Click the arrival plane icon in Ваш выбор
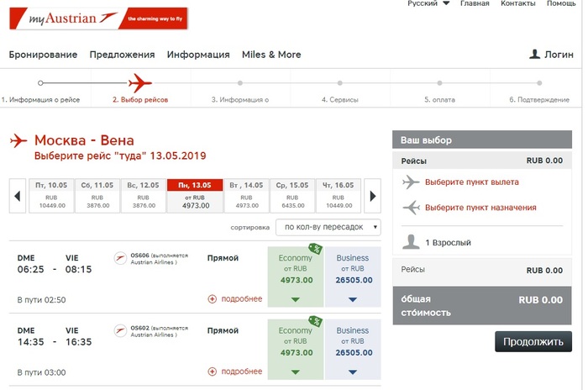Screen dimensions: 588x390 [411, 208]
